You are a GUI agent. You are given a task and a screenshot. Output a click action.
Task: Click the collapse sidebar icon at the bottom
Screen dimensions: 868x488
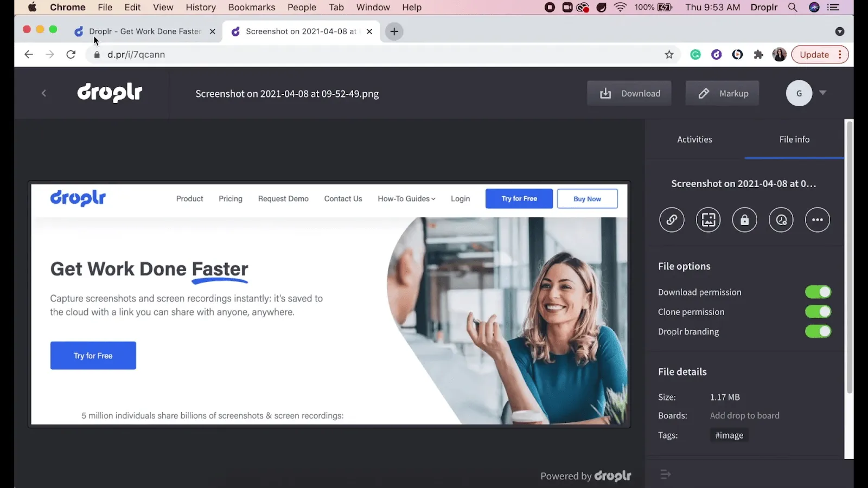pyautogui.click(x=666, y=474)
